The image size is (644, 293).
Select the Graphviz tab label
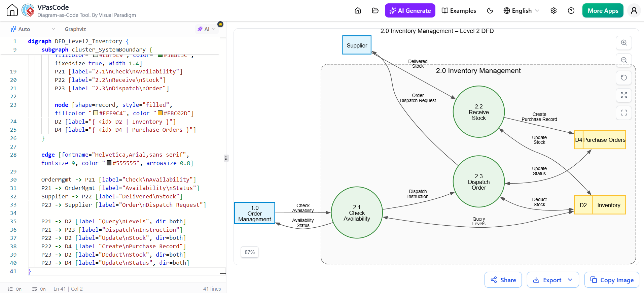pos(75,29)
